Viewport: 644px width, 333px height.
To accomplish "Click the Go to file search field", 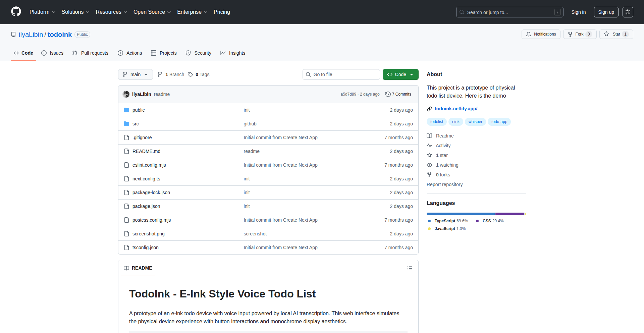I will [341, 74].
